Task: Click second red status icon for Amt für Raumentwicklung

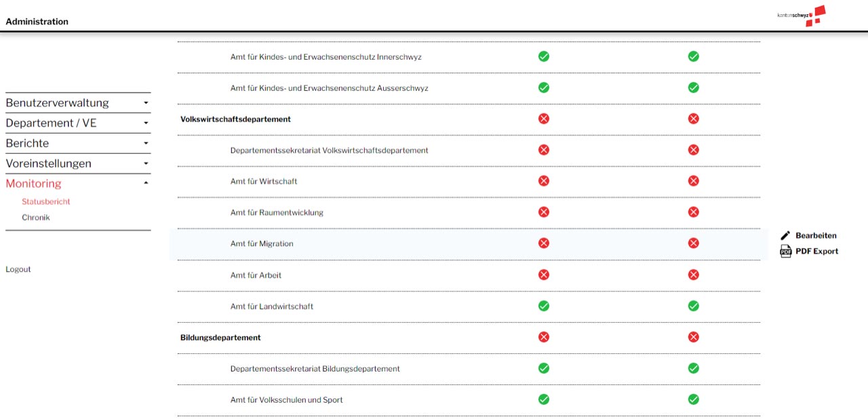Action: [693, 212]
